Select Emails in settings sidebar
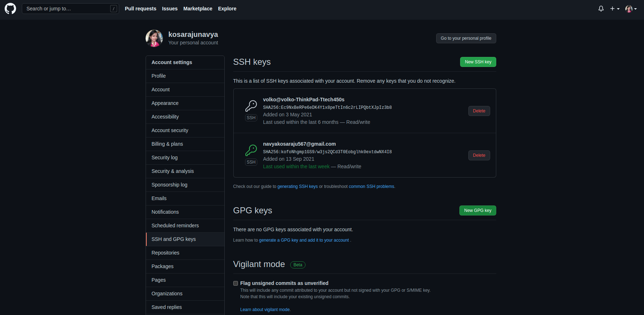The height and width of the screenshot is (315, 644). tap(185, 198)
